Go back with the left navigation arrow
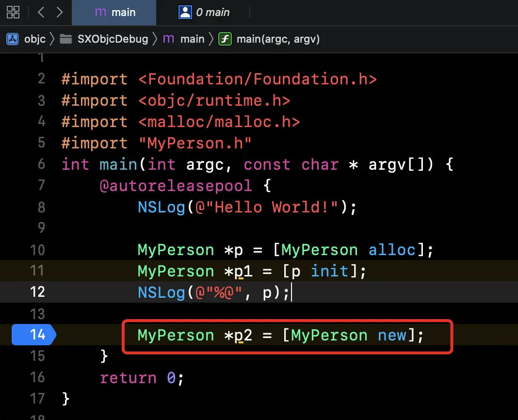The image size is (518, 420). pos(41,12)
